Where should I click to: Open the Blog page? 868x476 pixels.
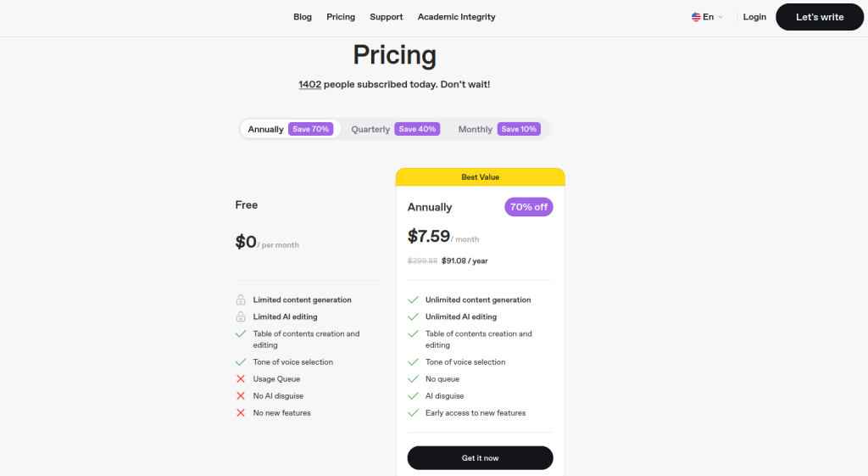click(303, 17)
